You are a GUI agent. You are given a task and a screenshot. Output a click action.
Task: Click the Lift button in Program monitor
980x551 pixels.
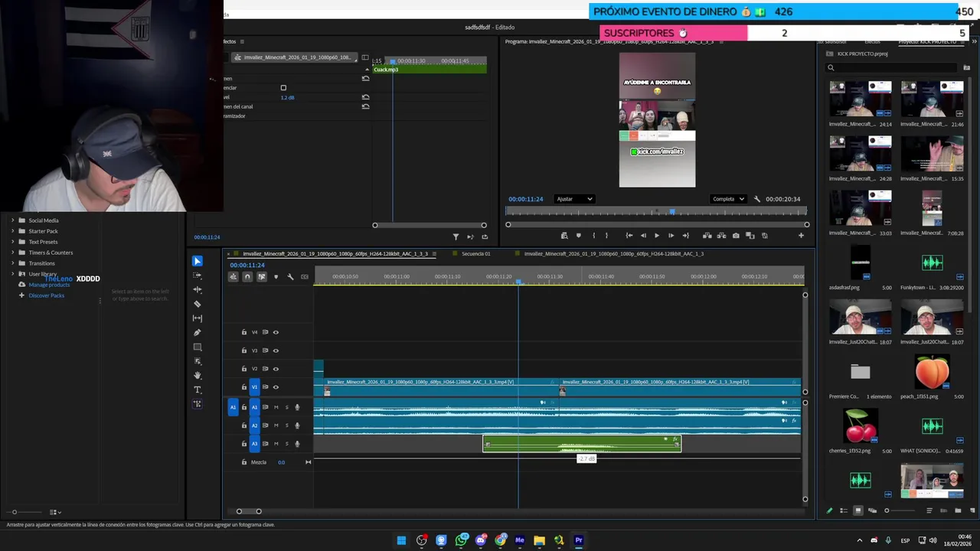707,236
